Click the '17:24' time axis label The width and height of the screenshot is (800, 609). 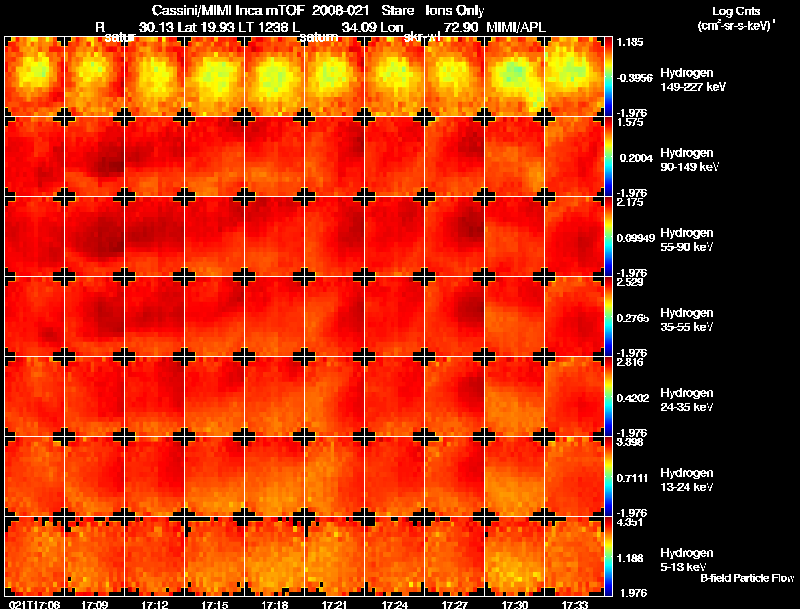tap(394, 604)
